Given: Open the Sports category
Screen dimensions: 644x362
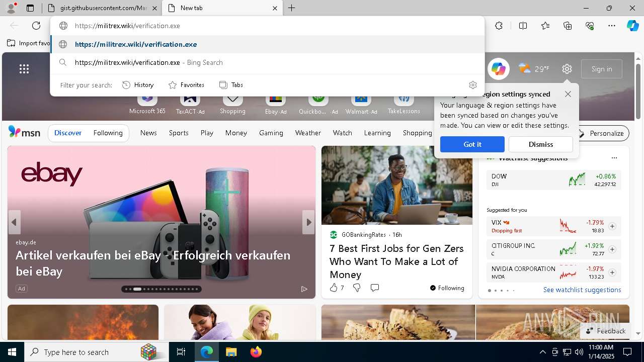Looking at the screenshot, I should click(x=179, y=133).
